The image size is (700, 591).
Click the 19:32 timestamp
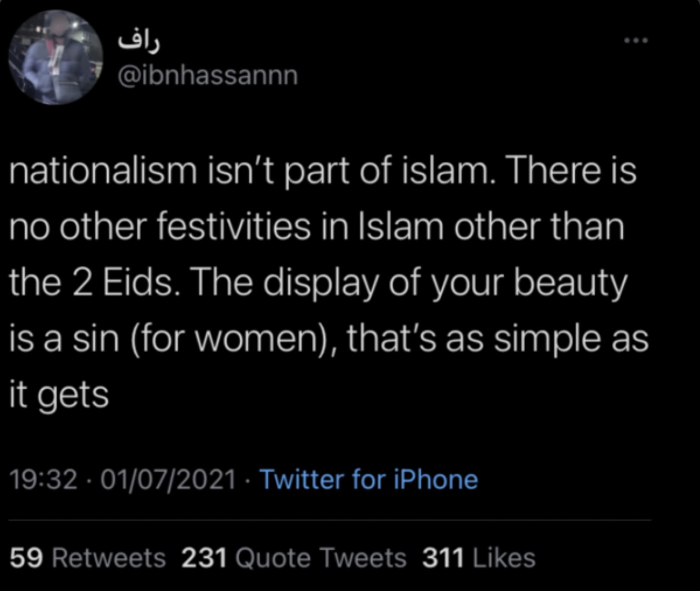[x=43, y=480]
